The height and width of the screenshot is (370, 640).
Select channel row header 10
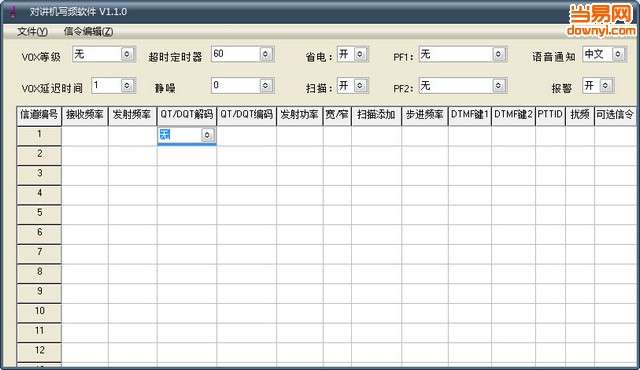[39, 312]
